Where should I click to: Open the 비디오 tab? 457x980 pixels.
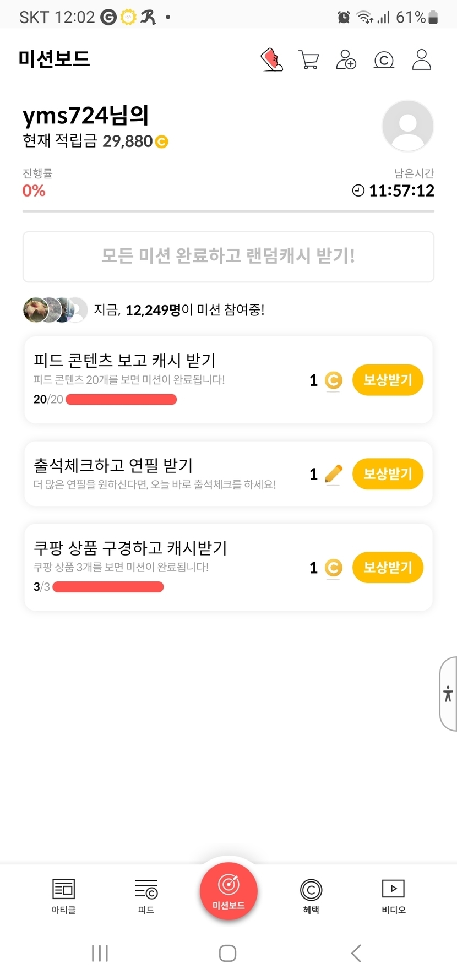[x=394, y=895]
